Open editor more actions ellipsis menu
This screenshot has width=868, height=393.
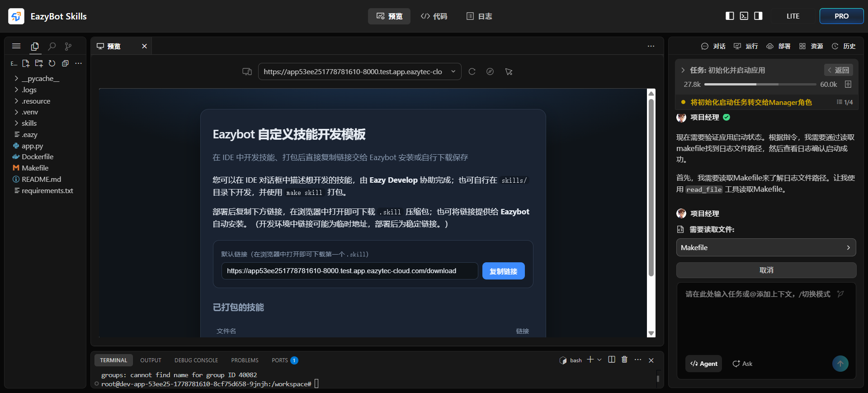pyautogui.click(x=651, y=46)
